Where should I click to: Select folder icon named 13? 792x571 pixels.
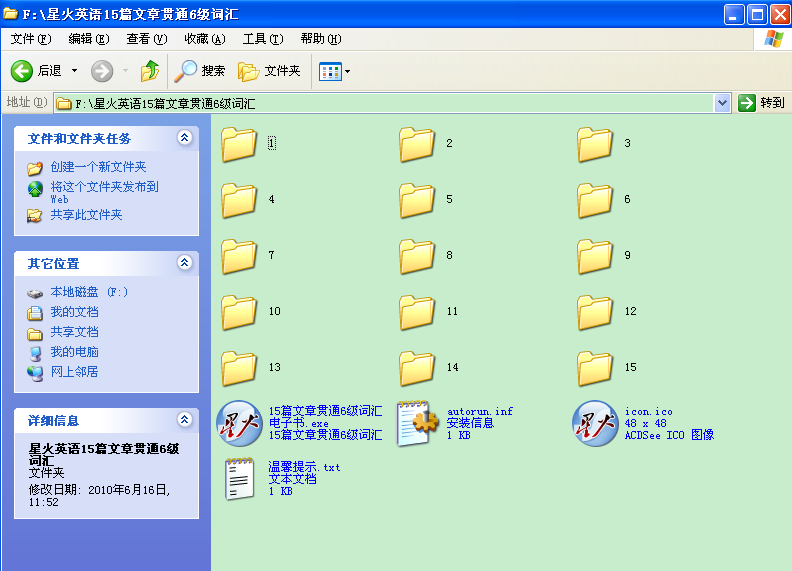(239, 368)
